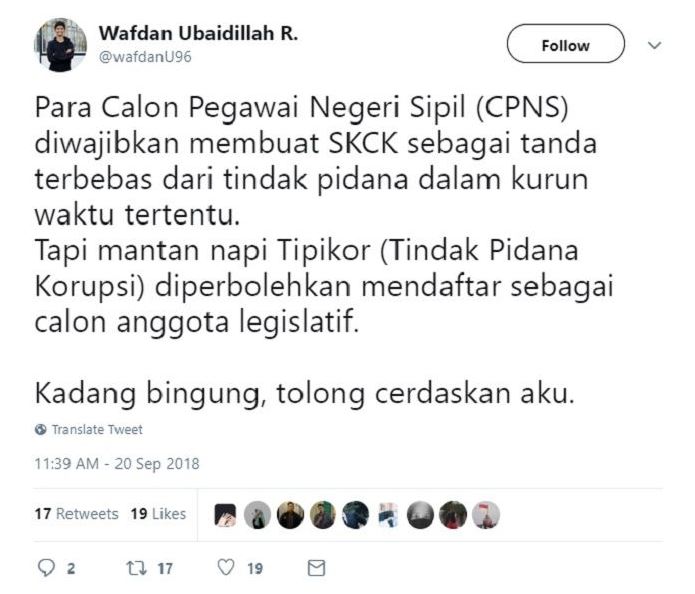The width and height of the screenshot is (695, 594).
Task: Click the globe icon beside Translate Tweet
Action: [x=40, y=430]
